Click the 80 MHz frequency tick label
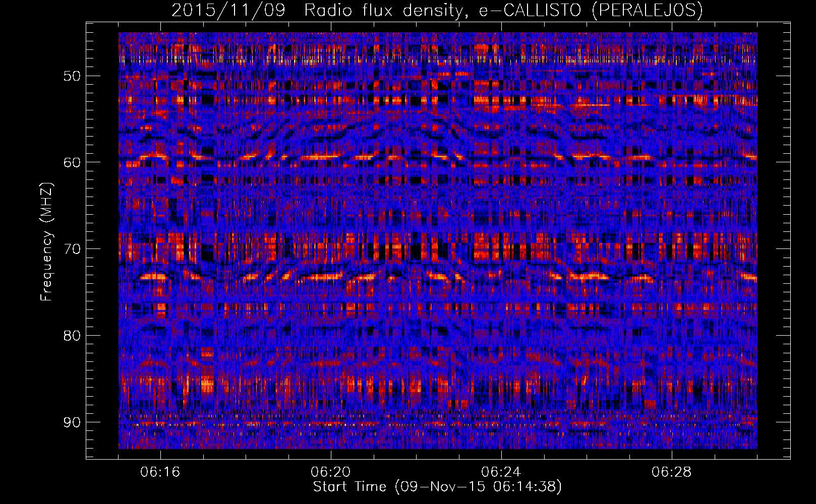Viewport: 816px width, 504px height. tap(72, 336)
